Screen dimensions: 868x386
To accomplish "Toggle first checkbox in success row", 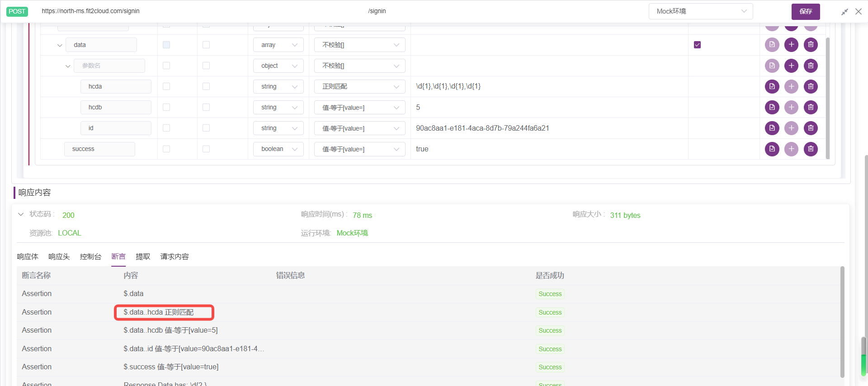I will click(166, 149).
